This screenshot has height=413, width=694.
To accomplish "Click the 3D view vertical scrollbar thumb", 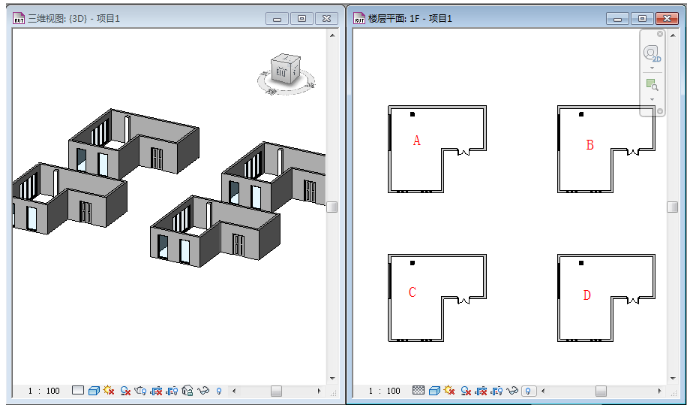I will (332, 207).
